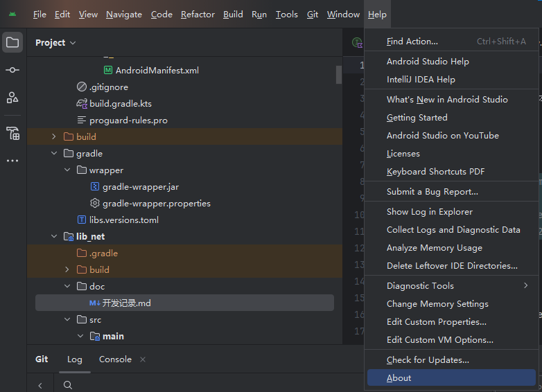Click the More tool windows ellipsis icon
542x392 pixels.
[12, 161]
